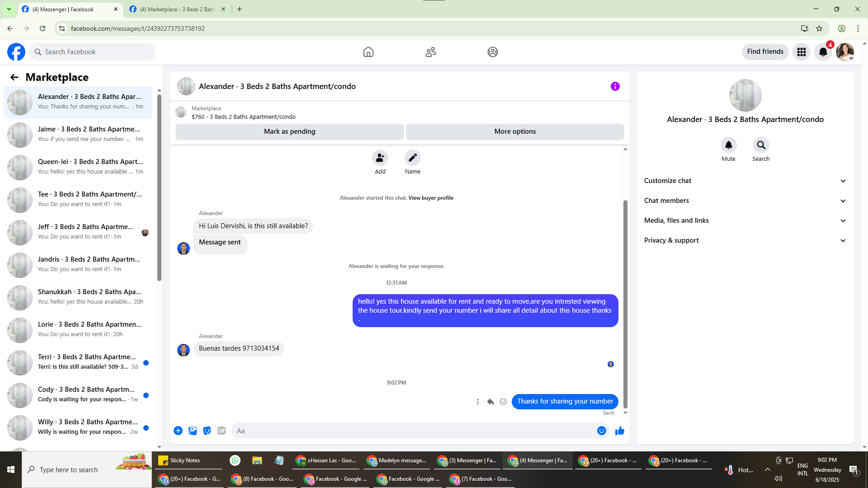868x488 pixels.
Task: Open the Groups icon in top navigation
Action: click(x=493, y=52)
